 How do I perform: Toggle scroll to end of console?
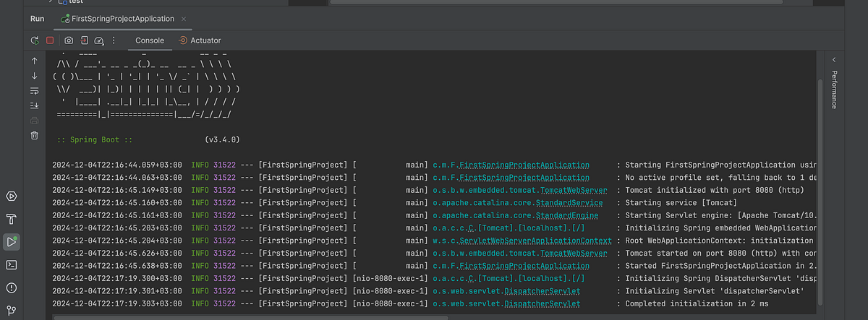coord(34,105)
